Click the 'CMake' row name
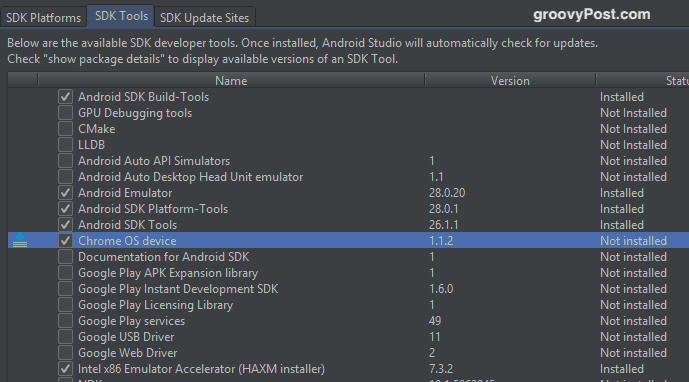The width and height of the screenshot is (689, 382). pyautogui.click(x=97, y=129)
